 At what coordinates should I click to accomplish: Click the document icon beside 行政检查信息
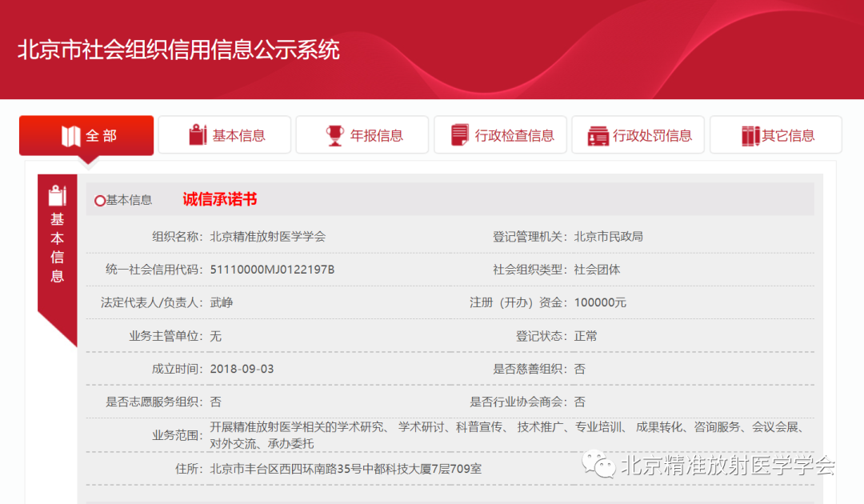click(x=460, y=135)
